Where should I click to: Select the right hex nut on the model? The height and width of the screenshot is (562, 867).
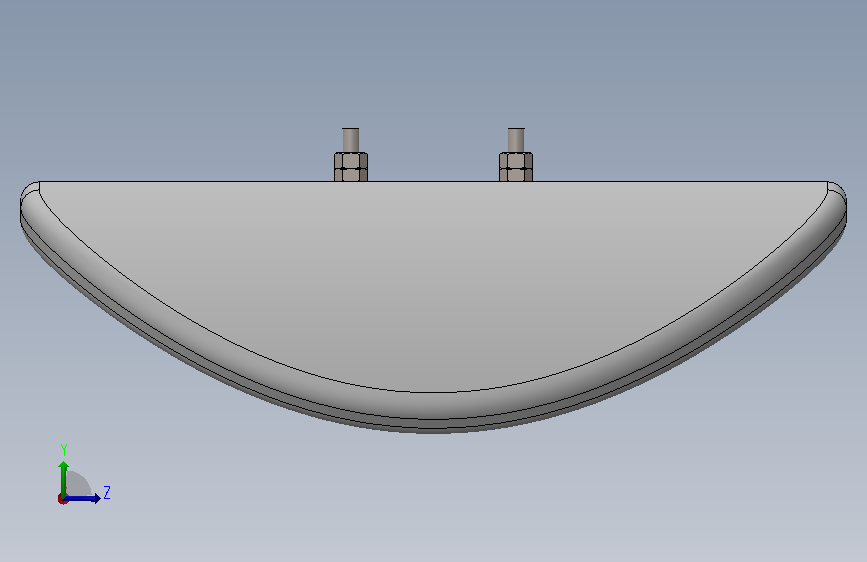point(516,166)
